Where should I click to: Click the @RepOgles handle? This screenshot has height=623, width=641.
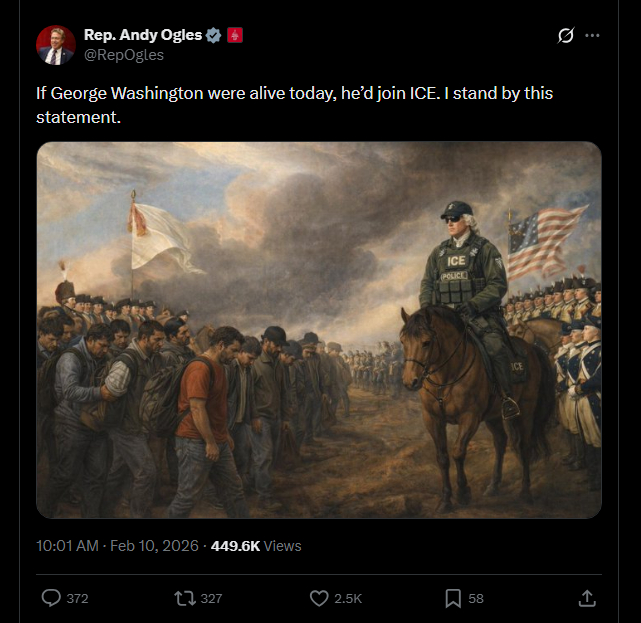pyautogui.click(x=123, y=55)
